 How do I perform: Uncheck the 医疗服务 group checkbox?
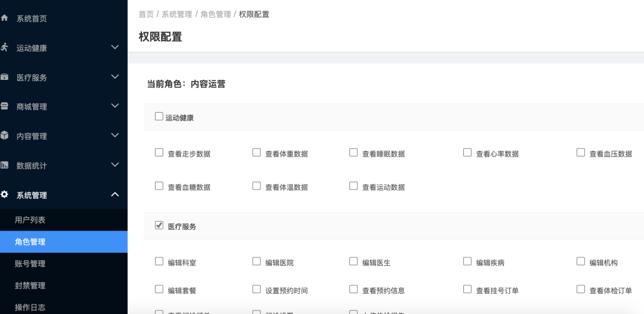point(159,225)
